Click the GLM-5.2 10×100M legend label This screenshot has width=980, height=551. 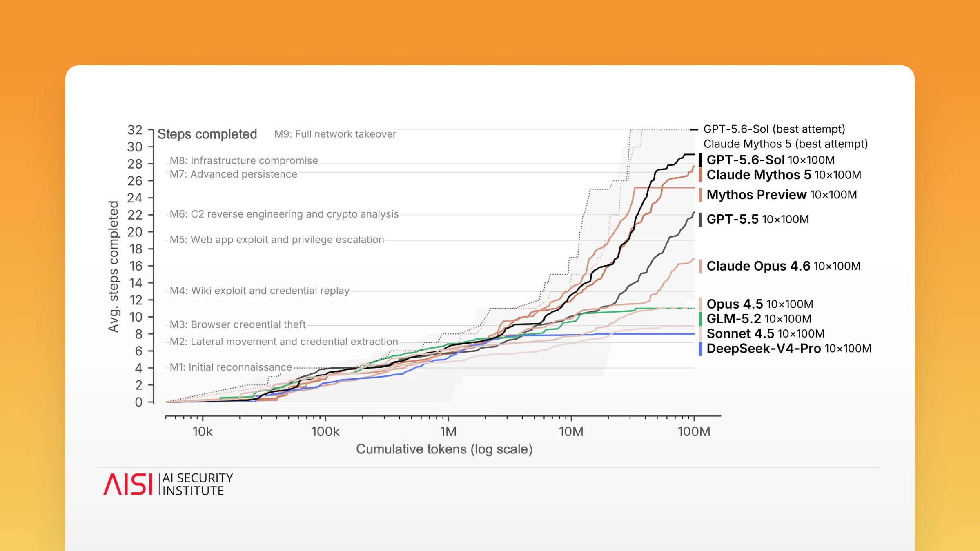click(759, 319)
